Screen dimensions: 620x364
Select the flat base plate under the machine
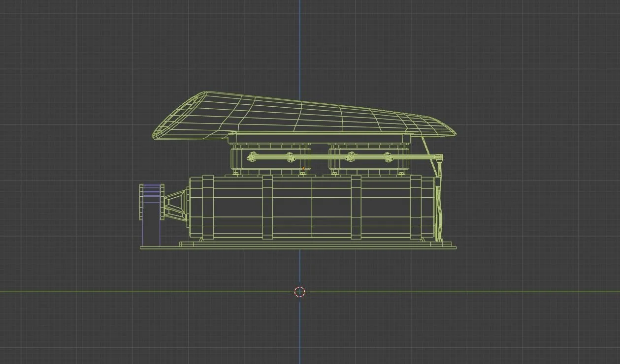point(298,247)
